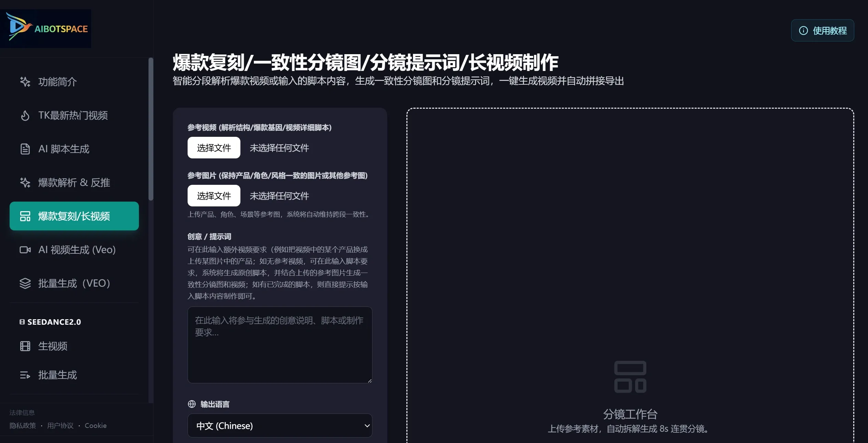Select the 生视频 film icon under SEEDANCE2.0
The image size is (868, 443).
point(25,346)
